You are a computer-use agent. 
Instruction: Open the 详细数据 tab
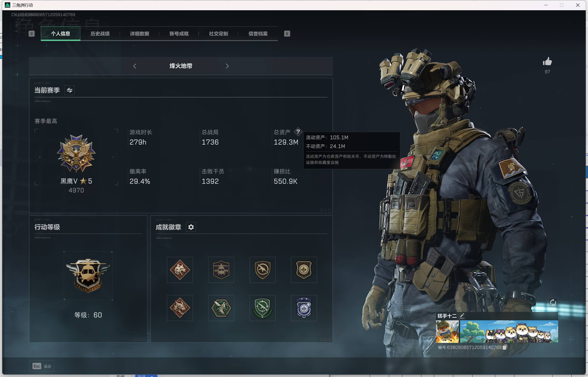(139, 33)
